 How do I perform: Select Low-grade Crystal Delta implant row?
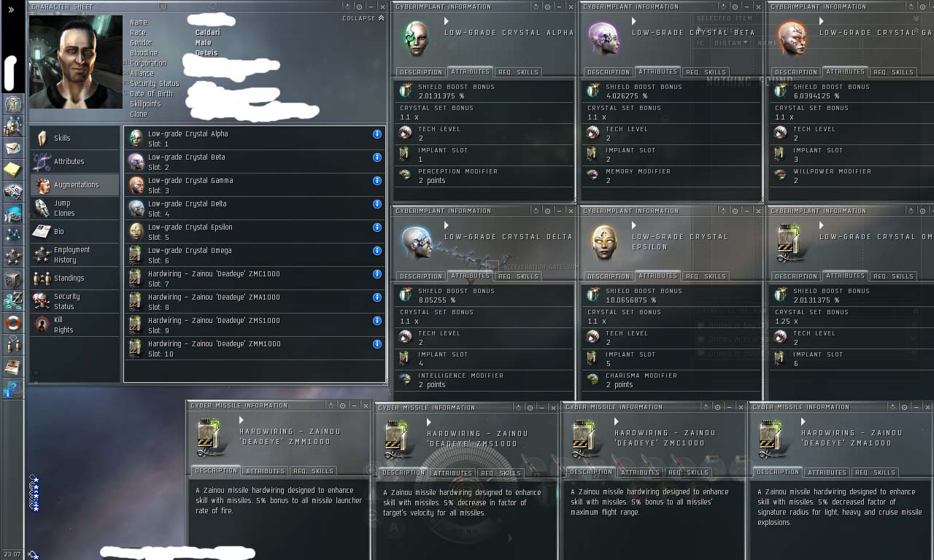[254, 209]
